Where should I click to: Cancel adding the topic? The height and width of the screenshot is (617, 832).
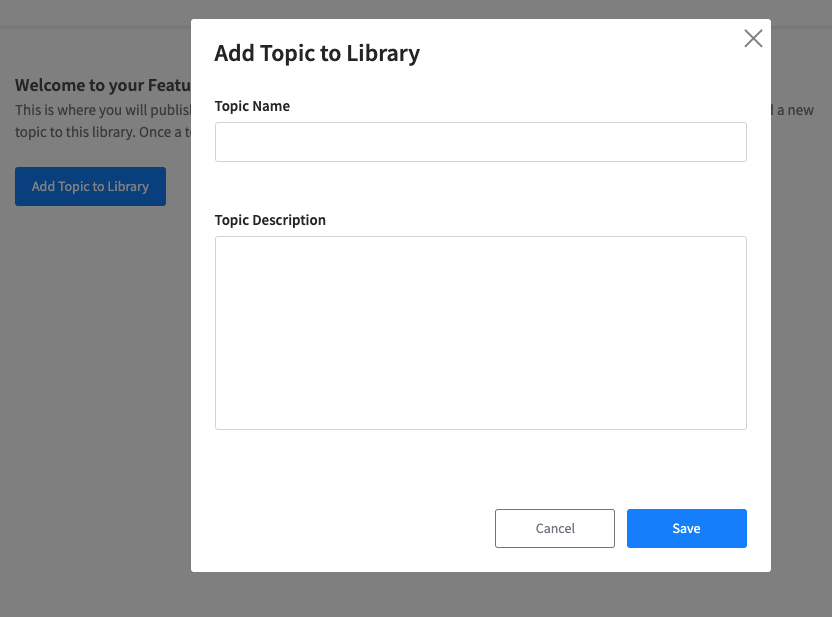point(554,528)
